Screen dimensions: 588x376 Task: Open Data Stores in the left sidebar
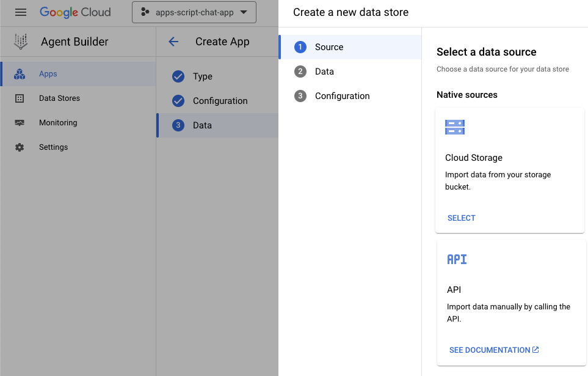(x=59, y=98)
